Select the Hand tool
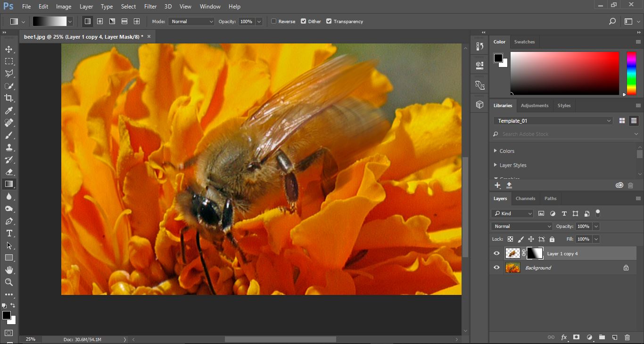Viewport: 644px width, 344px height. [9, 270]
